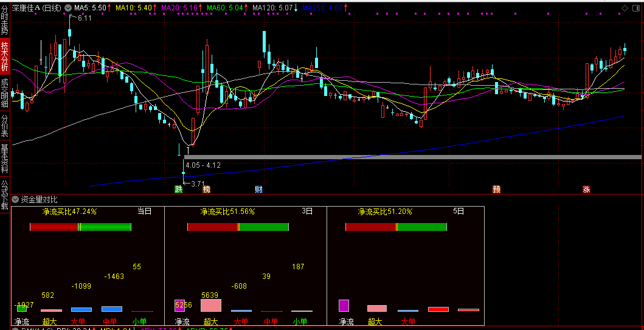644x330 pixels.
Task: Select the MA60: 5.04 indicator label
Action: pos(225,8)
